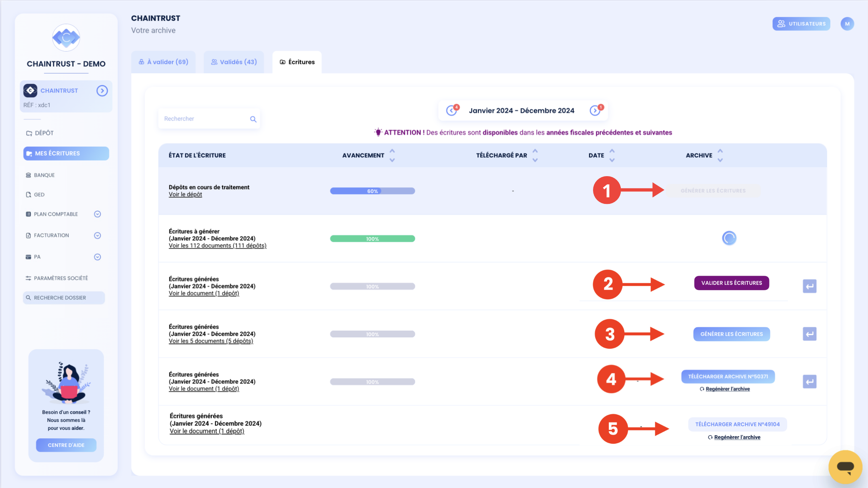Click the return arrow icon beside Valider les écritures
The image size is (868, 488).
[x=809, y=286]
